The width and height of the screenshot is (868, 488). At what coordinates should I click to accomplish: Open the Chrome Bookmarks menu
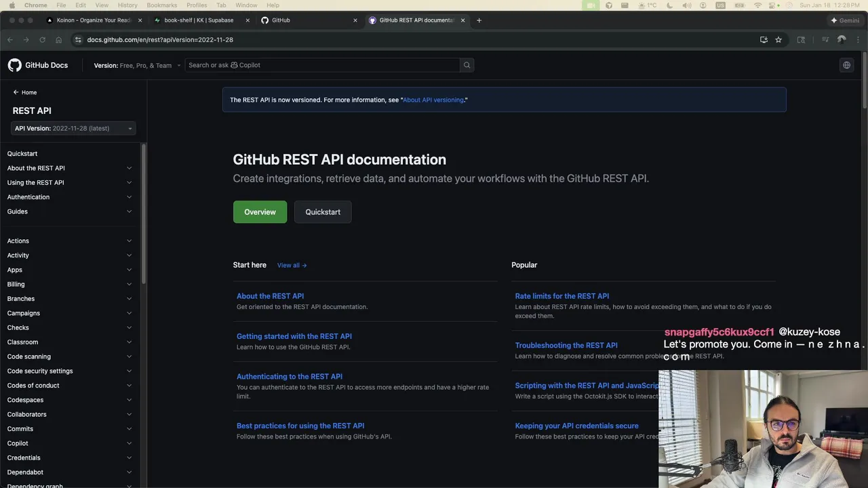click(161, 5)
